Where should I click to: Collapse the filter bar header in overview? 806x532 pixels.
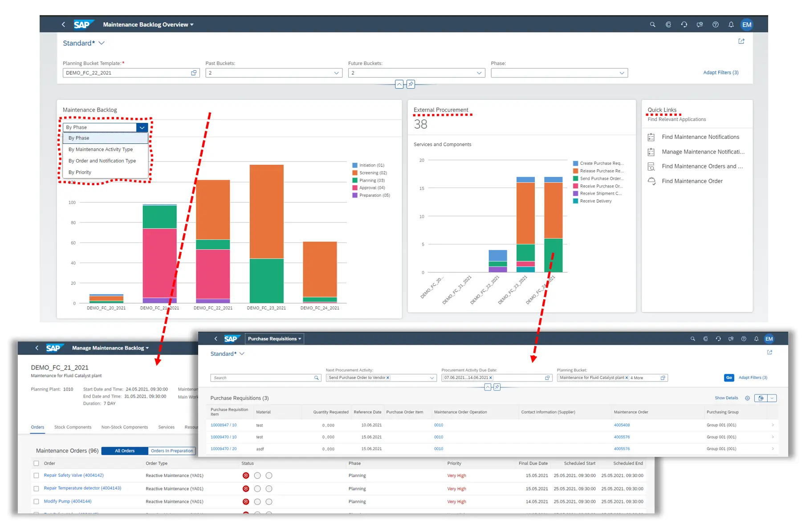coord(399,84)
